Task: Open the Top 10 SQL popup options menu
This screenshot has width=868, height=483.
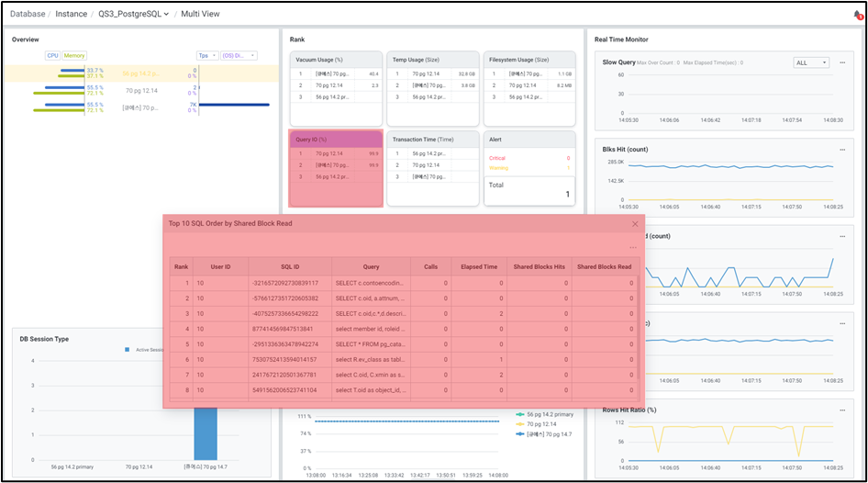Action: (632, 248)
